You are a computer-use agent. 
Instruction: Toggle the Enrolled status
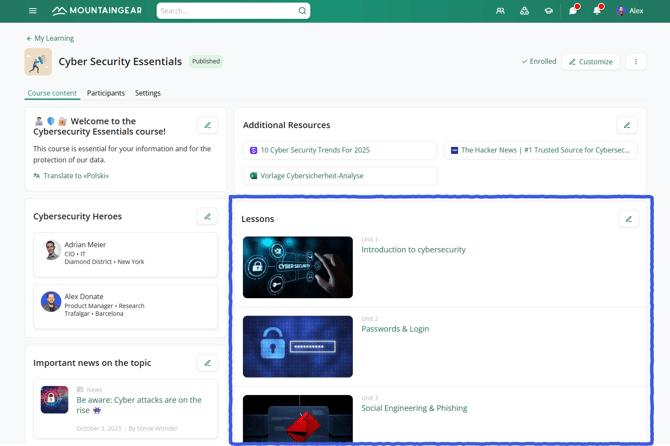pos(539,62)
